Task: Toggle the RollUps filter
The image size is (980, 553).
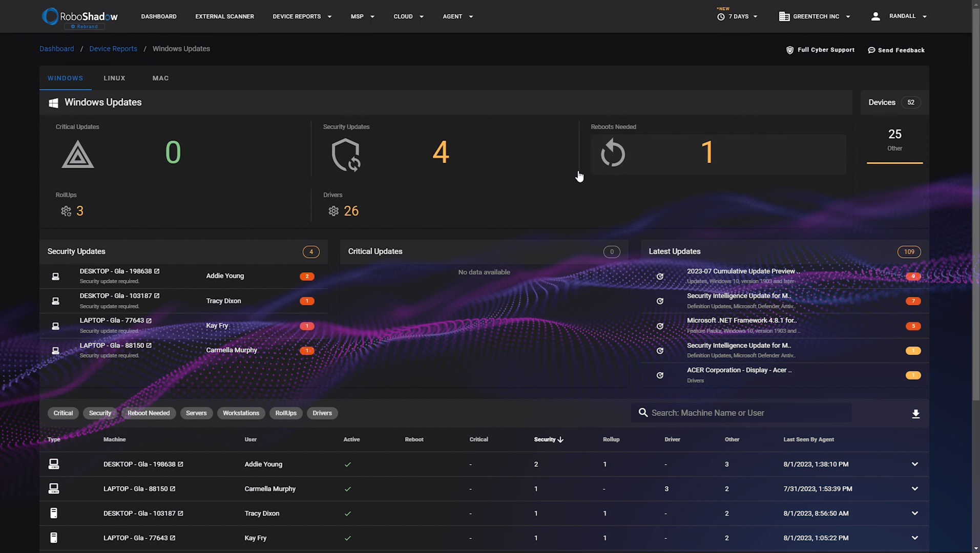Action: [285, 413]
